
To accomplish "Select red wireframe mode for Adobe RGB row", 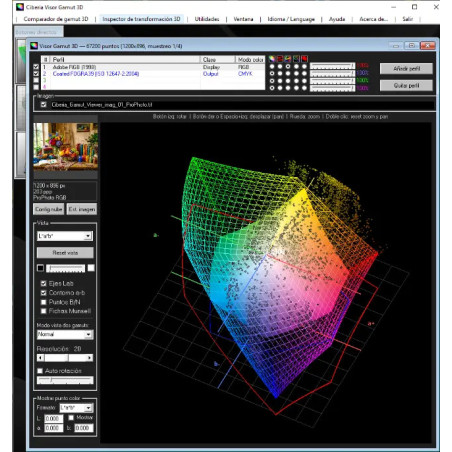I will (280, 67).
